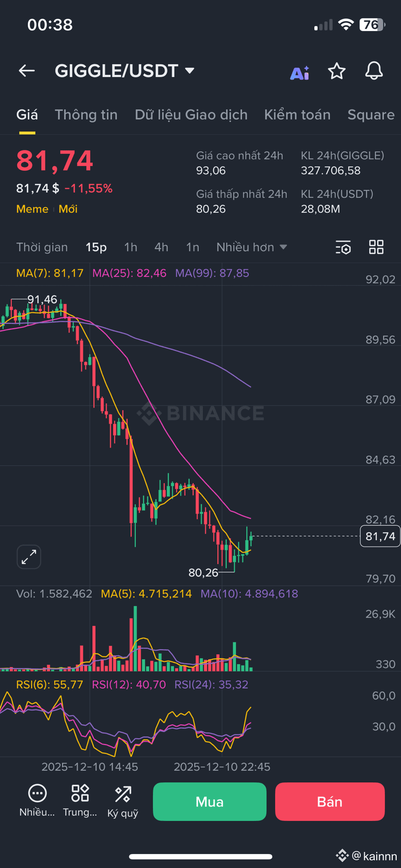Viewport: 401px width, 868px height.
Task: Tap the 2025-12-10 22:45 time label
Action: (x=222, y=767)
